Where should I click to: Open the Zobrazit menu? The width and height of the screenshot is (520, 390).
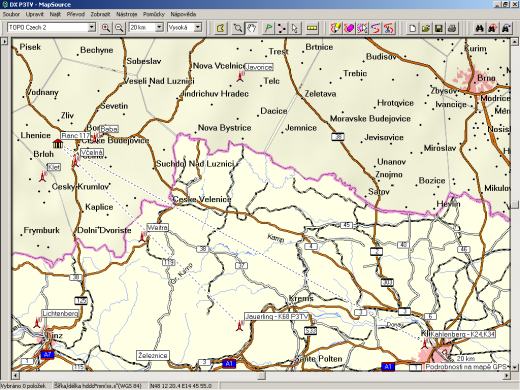click(x=100, y=14)
